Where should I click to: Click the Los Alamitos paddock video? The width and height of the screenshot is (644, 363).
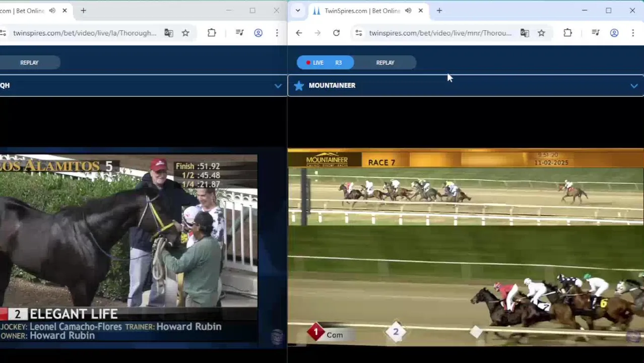coord(128,251)
